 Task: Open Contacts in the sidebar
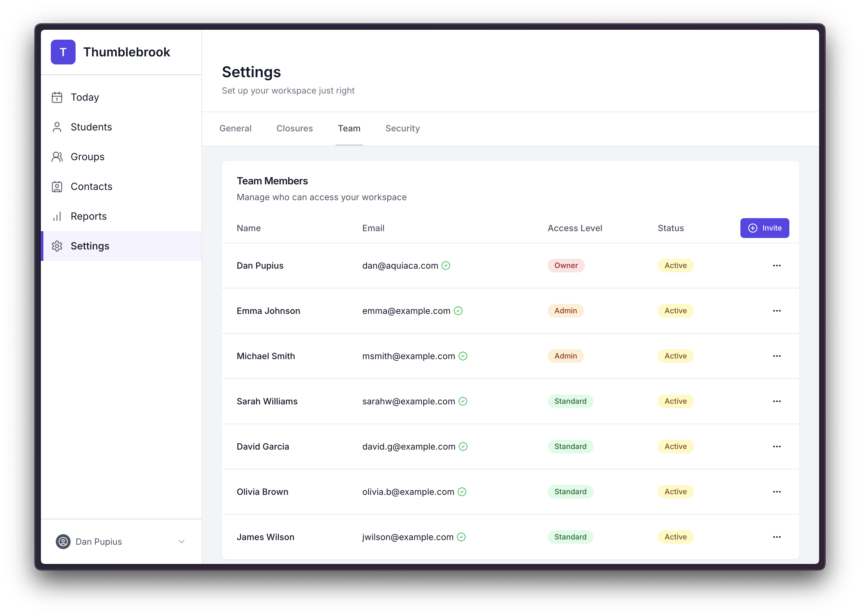pyautogui.click(x=121, y=187)
